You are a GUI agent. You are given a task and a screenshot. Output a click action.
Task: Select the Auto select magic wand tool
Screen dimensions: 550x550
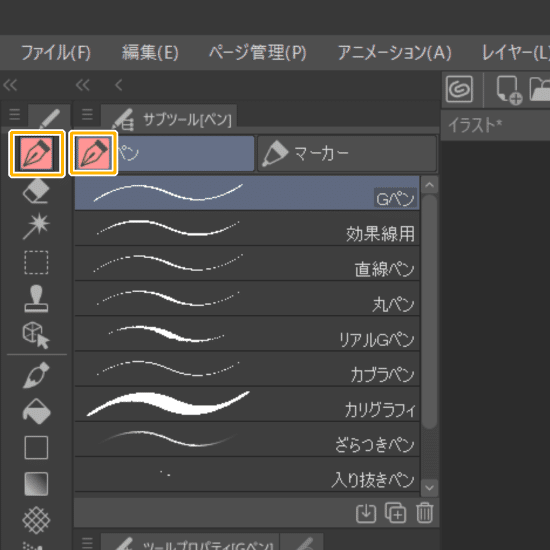tap(36, 226)
